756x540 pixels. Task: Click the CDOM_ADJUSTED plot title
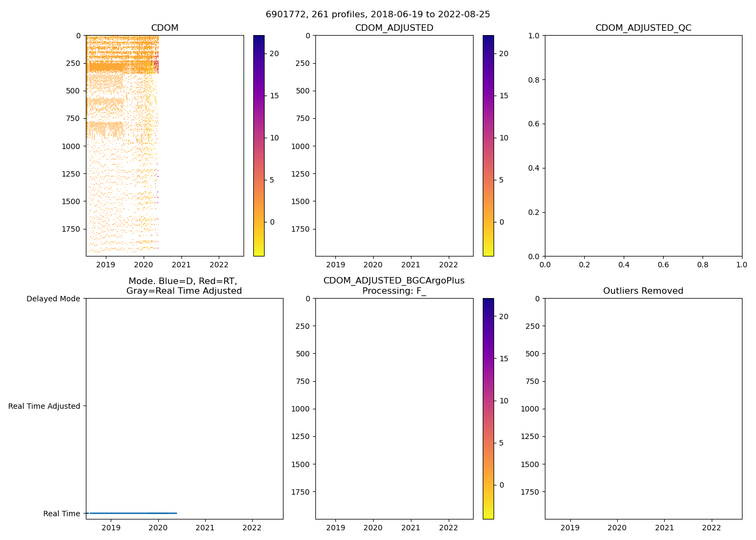(x=394, y=28)
